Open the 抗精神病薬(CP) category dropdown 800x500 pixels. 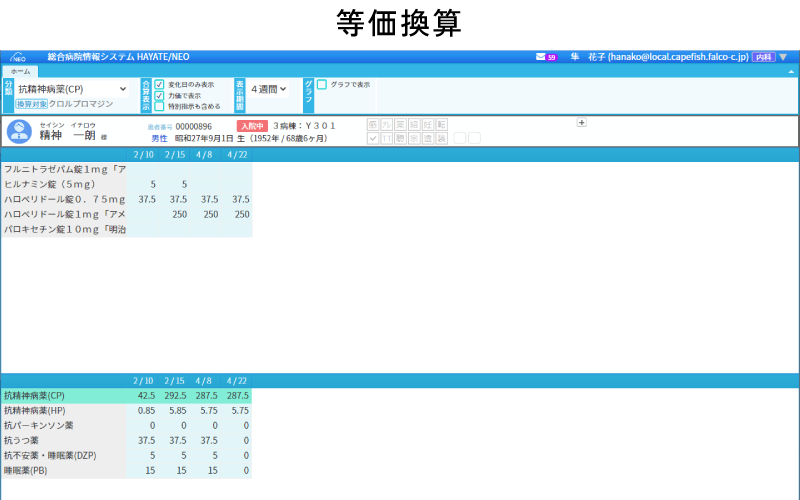click(72, 89)
